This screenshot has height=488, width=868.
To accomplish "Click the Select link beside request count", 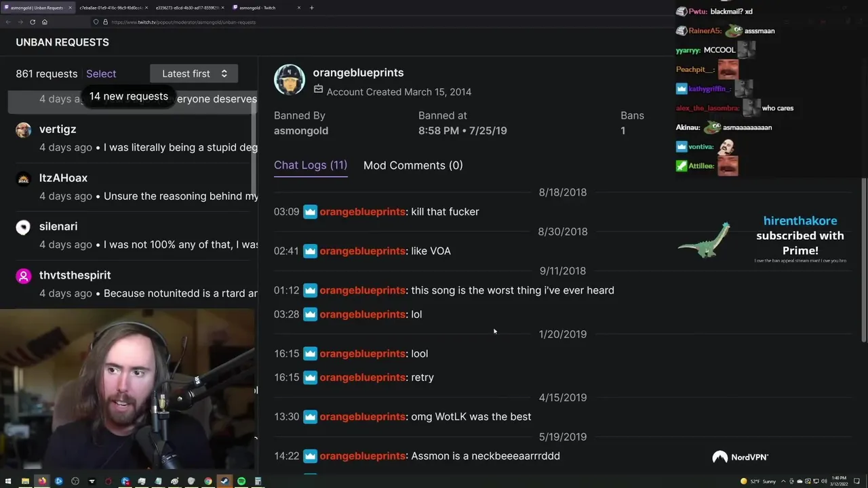I will coord(101,74).
